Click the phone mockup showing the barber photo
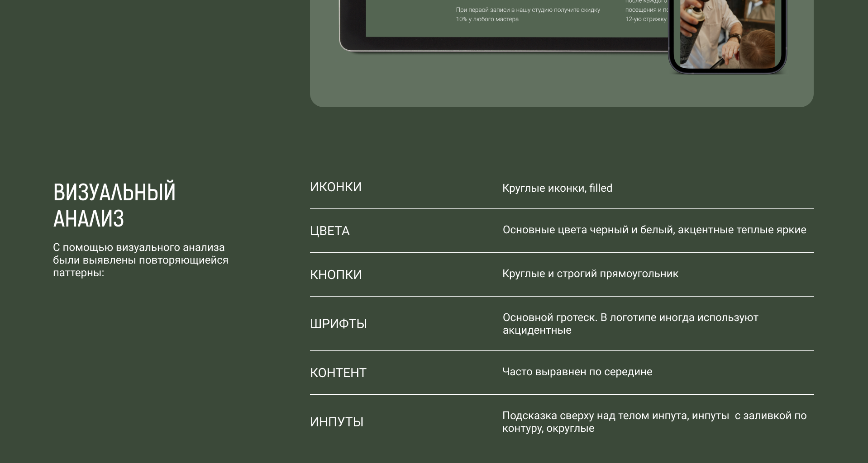Screen dimensions: 868x463 pyautogui.click(x=728, y=36)
